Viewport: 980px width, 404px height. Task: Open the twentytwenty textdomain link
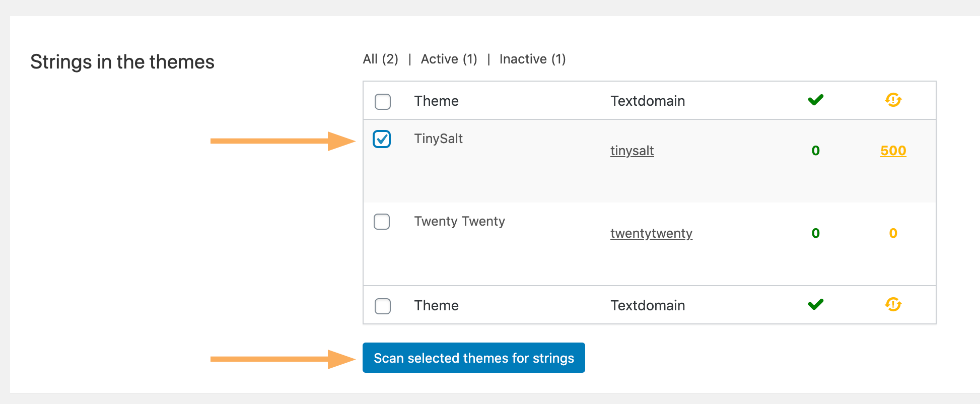point(651,233)
